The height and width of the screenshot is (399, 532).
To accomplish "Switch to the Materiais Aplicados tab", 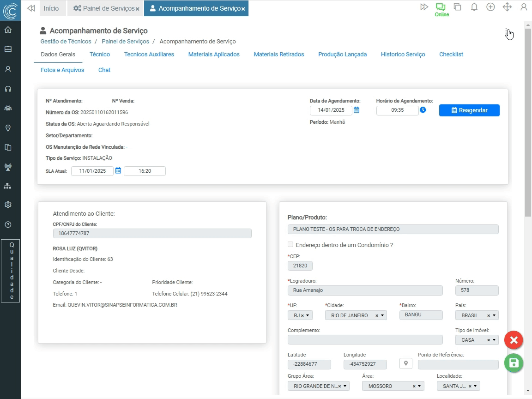I will 214,54.
